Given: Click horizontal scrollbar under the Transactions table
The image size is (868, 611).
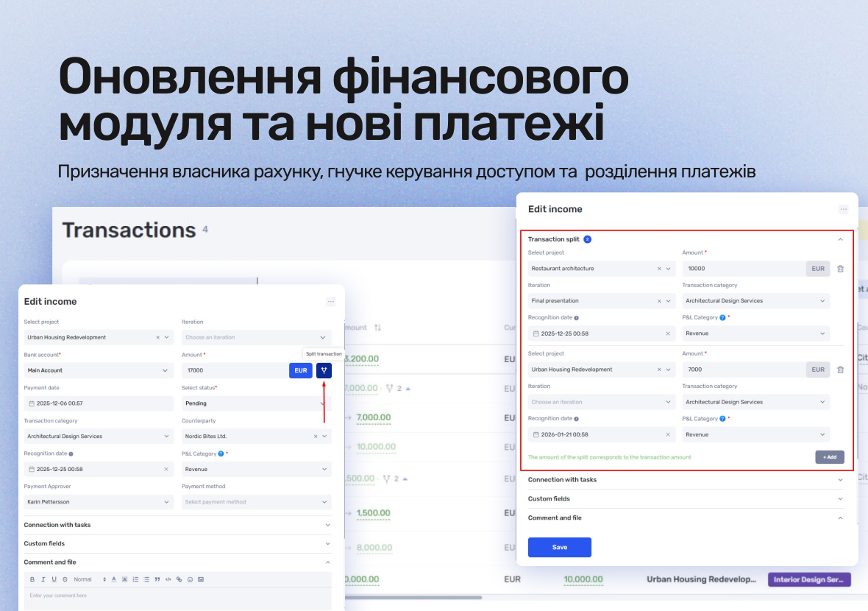Looking at the screenshot, I should pyautogui.click(x=413, y=598).
